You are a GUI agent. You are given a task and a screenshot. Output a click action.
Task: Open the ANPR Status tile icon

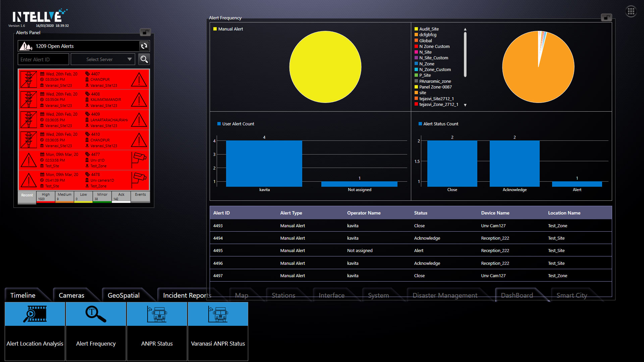pos(157,314)
